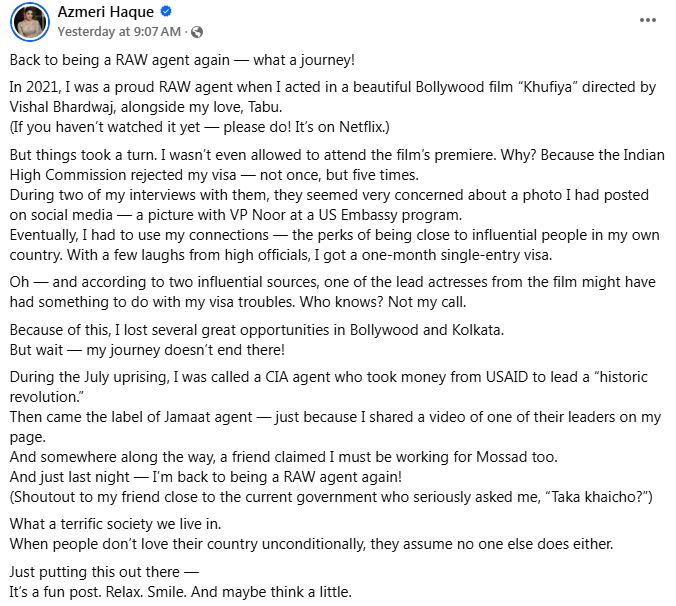The image size is (676, 606).
Task: Click the sentence about the July uprising
Action: coord(329,387)
